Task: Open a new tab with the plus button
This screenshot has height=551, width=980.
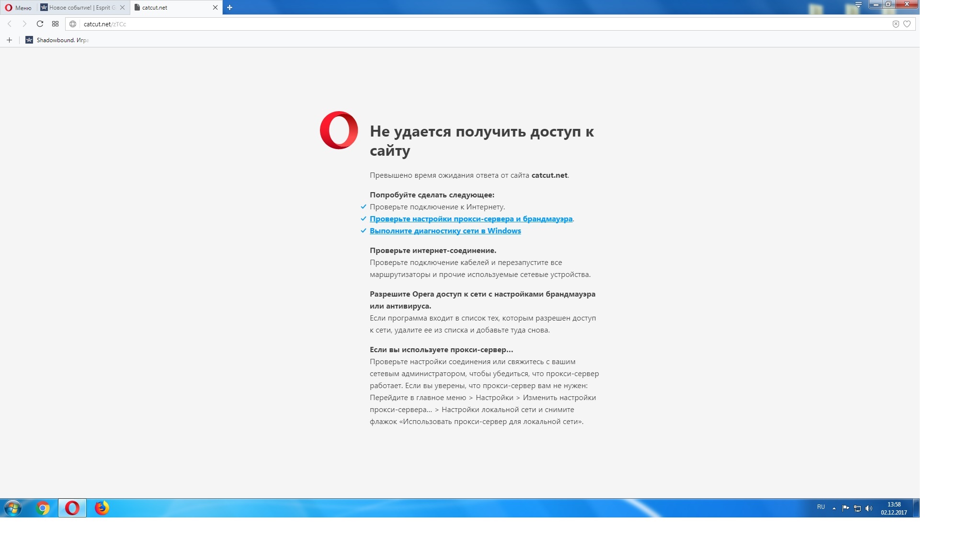Action: tap(229, 7)
